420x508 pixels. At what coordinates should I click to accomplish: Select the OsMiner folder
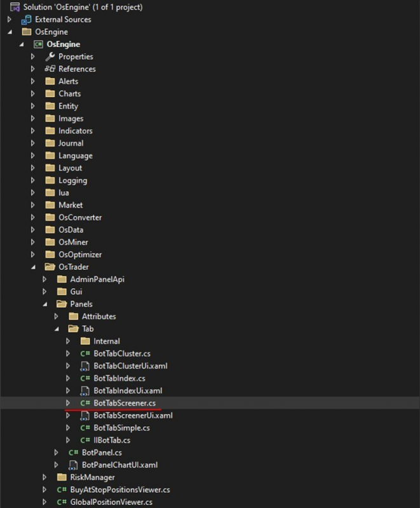73,242
